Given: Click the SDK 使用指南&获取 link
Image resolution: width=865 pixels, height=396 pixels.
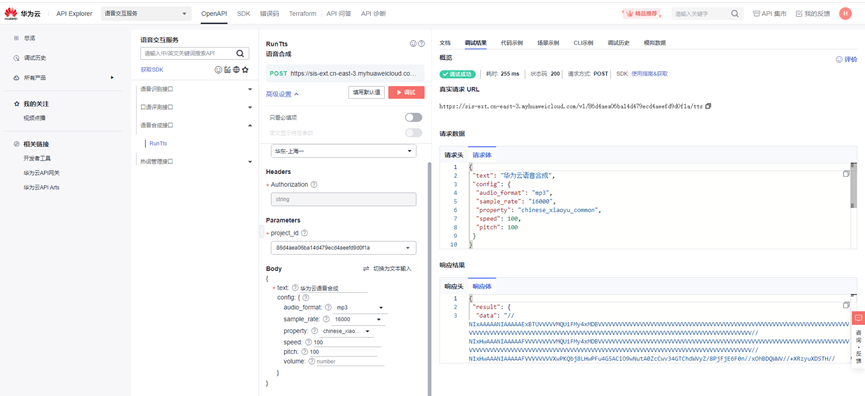Looking at the screenshot, I should pos(649,73).
